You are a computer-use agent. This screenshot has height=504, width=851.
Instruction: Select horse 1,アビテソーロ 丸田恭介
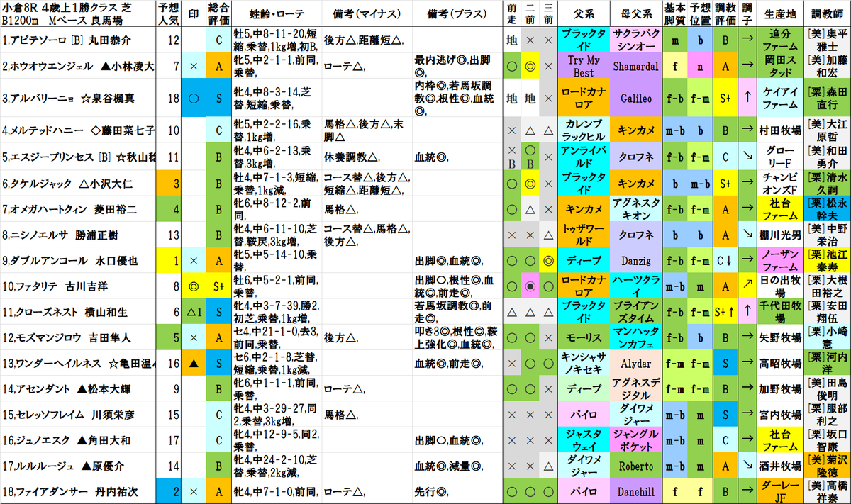tap(78, 40)
